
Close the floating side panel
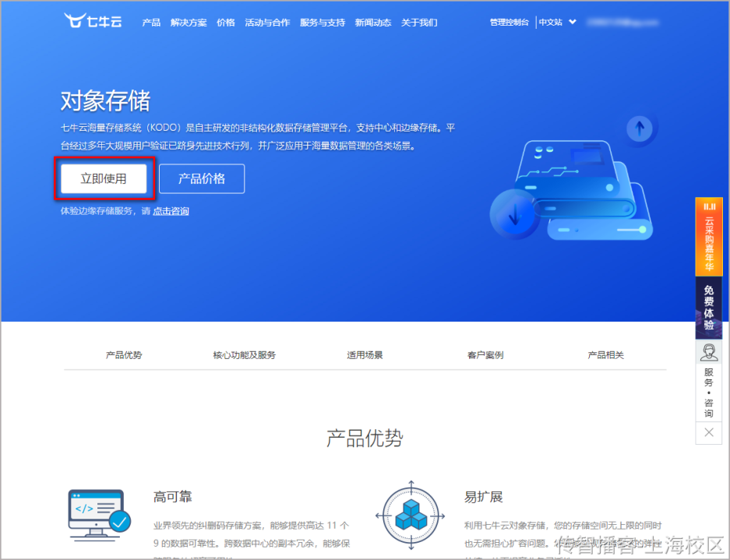click(x=709, y=432)
